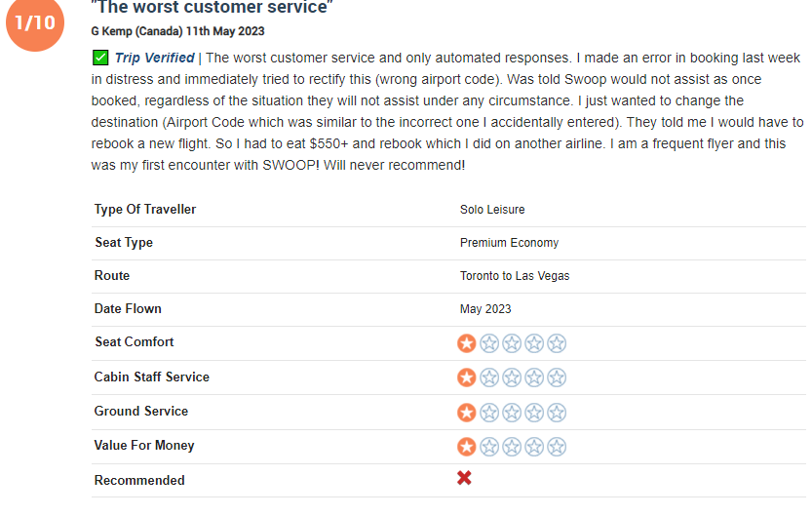Click fifth star in Seat Comfort row
Viewport: 812px width, 516px height.
click(557, 343)
